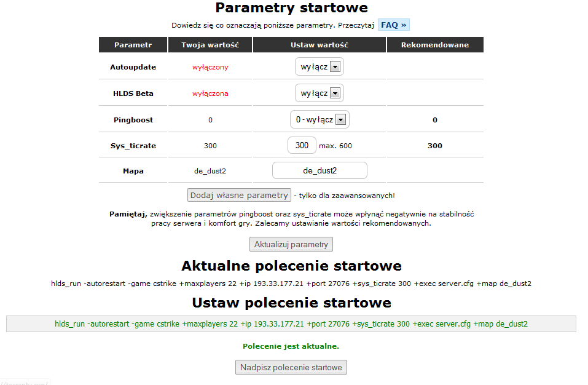Image resolution: width=588 pixels, height=385 pixels.
Task: Click the Ustaw wartość column header
Action: (x=319, y=45)
